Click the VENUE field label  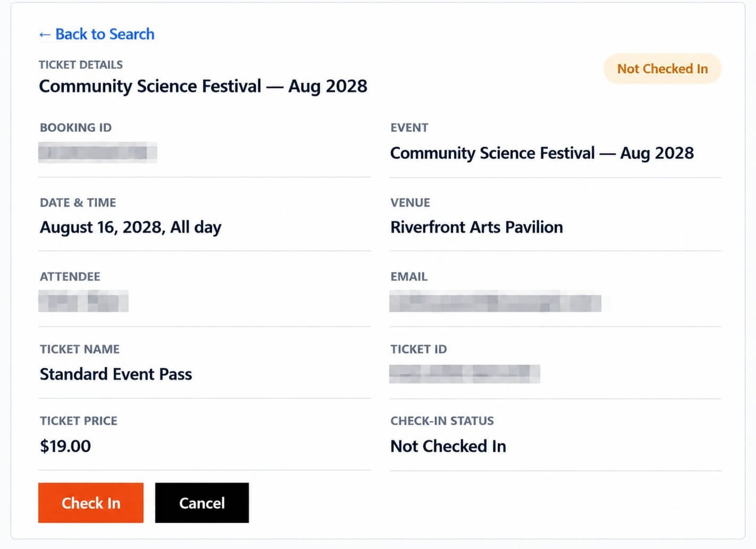410,202
